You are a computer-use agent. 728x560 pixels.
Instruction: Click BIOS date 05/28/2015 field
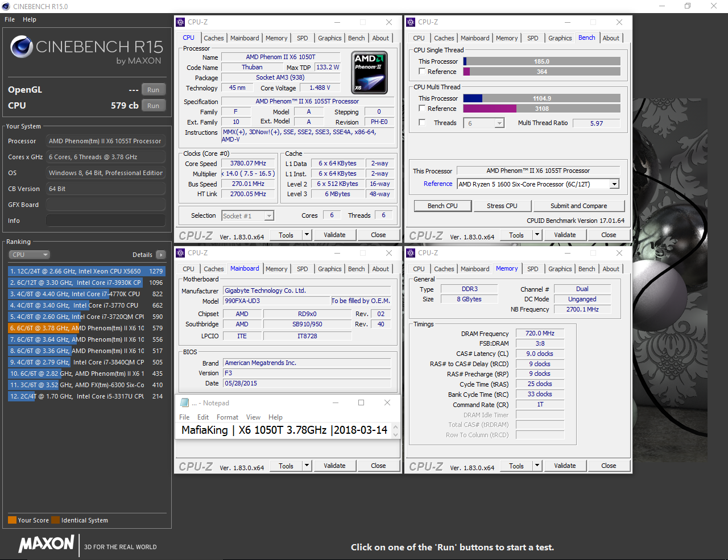307,383
